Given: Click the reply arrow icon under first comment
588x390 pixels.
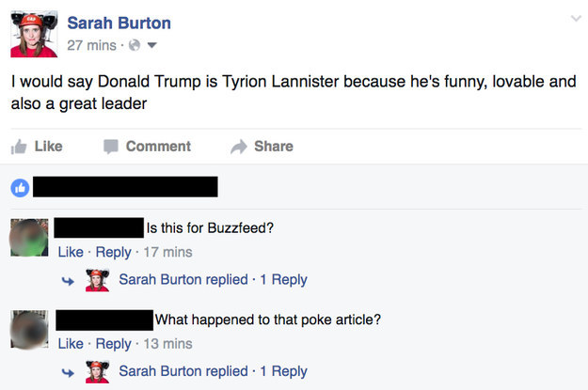Looking at the screenshot, I should click(69, 280).
